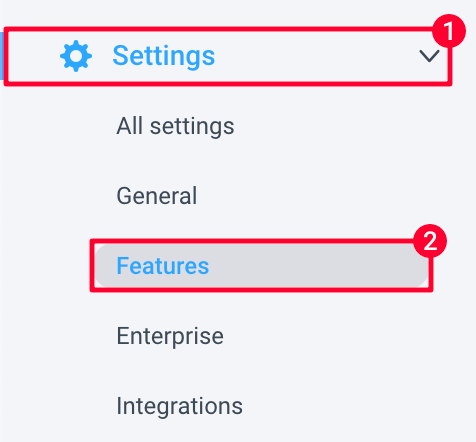The image size is (476, 442).
Task: Click the red badge numbered 2
Action: 430,241
